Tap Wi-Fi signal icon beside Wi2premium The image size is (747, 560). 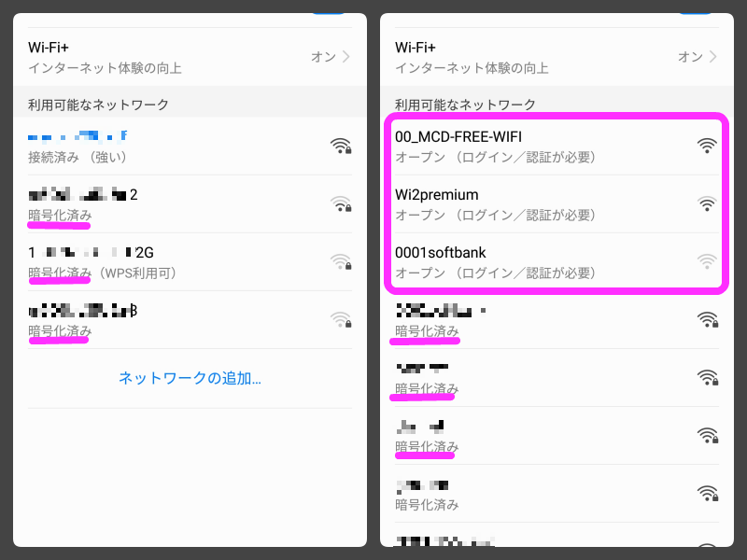click(707, 203)
